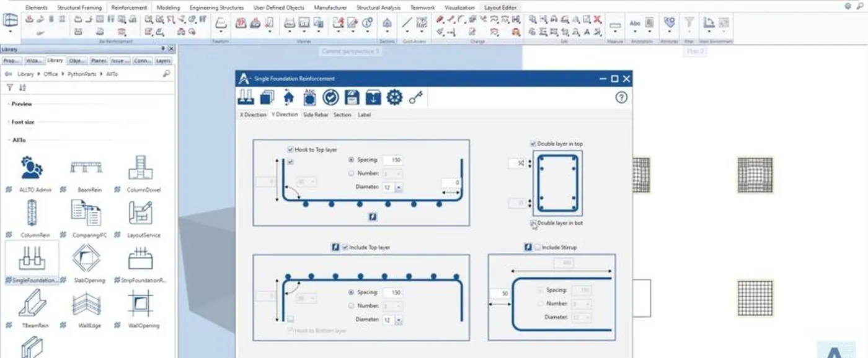Select the Number radio button in the top layer box

pyautogui.click(x=352, y=306)
